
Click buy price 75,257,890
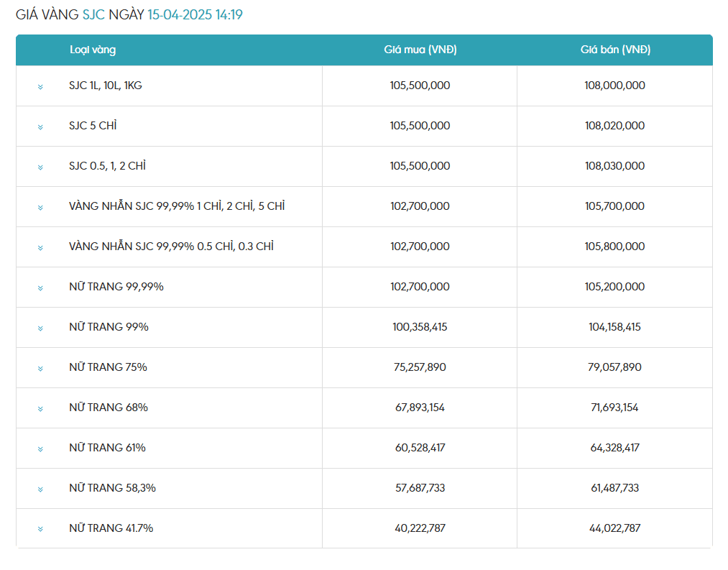[420, 367]
